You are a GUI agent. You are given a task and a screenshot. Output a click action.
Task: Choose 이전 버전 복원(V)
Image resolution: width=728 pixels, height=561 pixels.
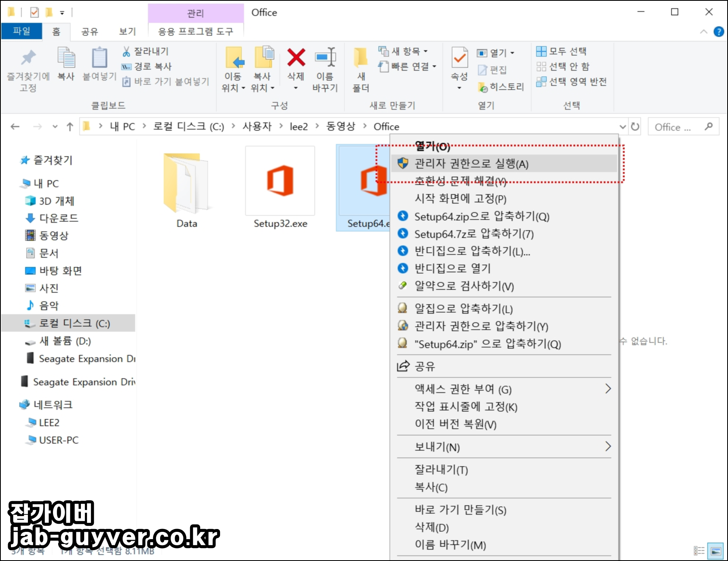pos(504,424)
